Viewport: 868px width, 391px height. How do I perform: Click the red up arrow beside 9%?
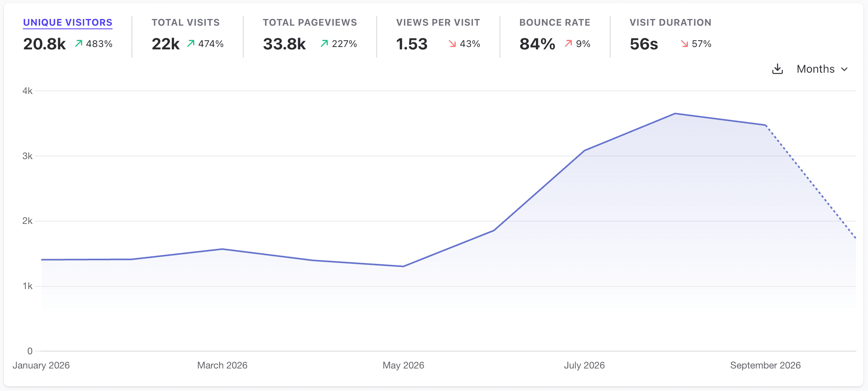click(568, 43)
